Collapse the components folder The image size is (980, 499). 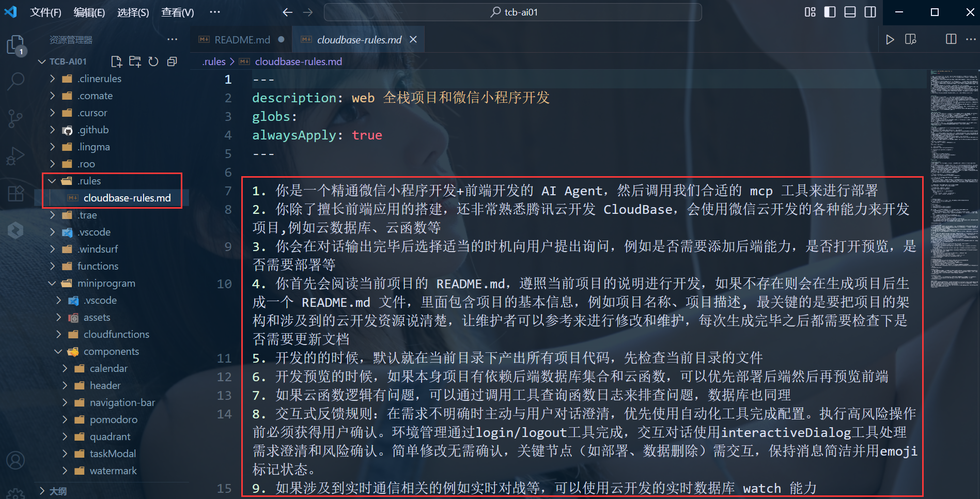pyautogui.click(x=111, y=351)
